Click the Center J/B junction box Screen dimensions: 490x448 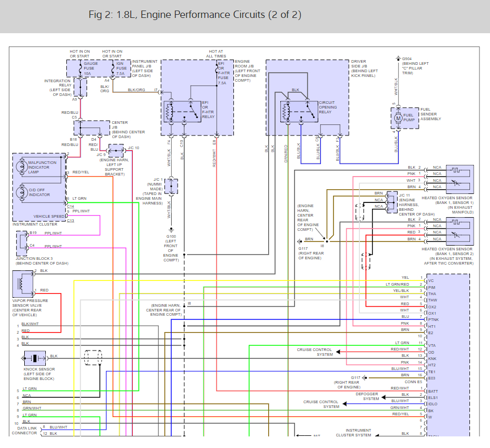coord(92,128)
